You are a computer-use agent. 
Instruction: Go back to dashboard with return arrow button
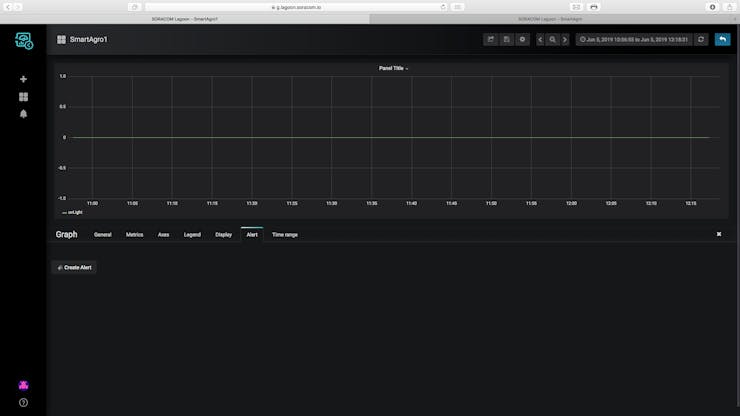tap(723, 39)
